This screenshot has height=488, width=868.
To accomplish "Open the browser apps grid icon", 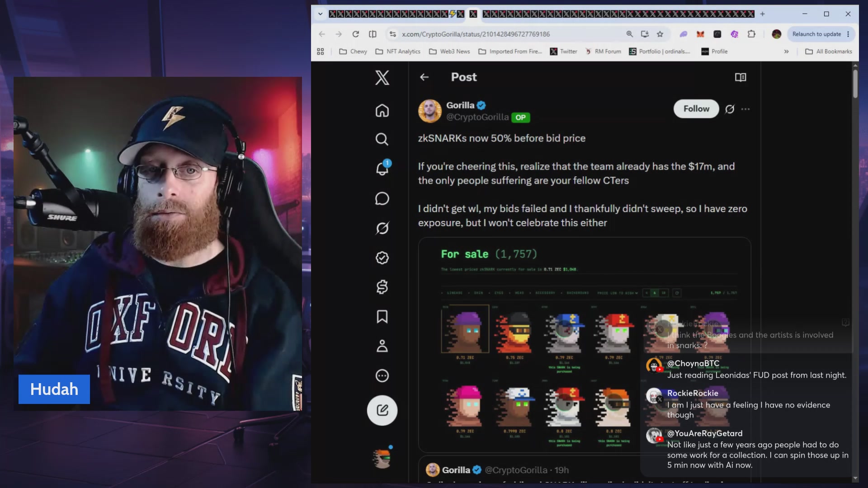I will [321, 52].
